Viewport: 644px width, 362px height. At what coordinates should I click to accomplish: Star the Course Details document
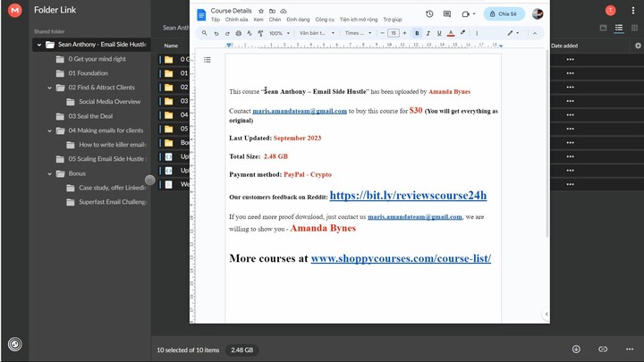pyautogui.click(x=260, y=11)
